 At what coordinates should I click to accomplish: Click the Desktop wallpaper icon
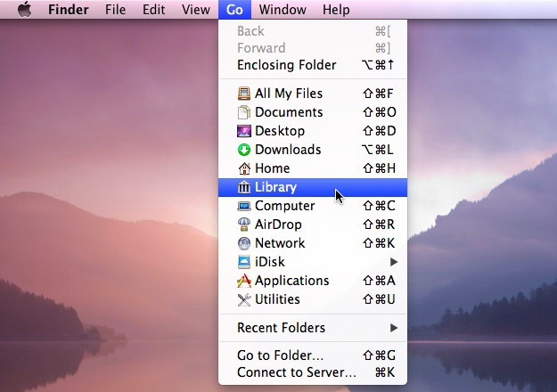coord(244,131)
